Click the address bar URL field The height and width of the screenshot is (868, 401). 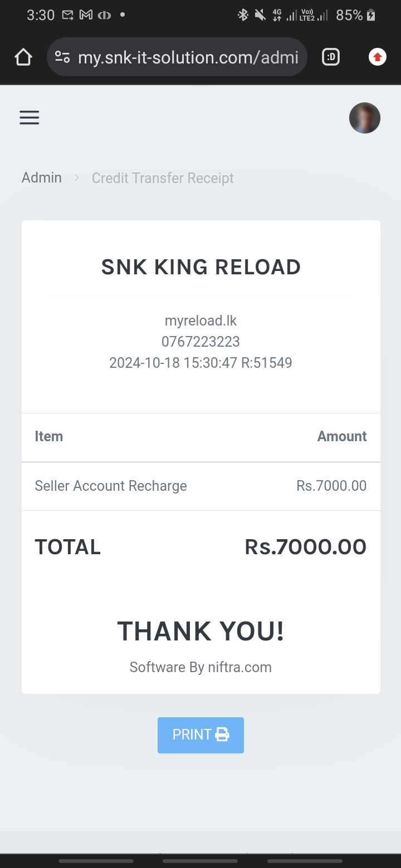click(188, 57)
